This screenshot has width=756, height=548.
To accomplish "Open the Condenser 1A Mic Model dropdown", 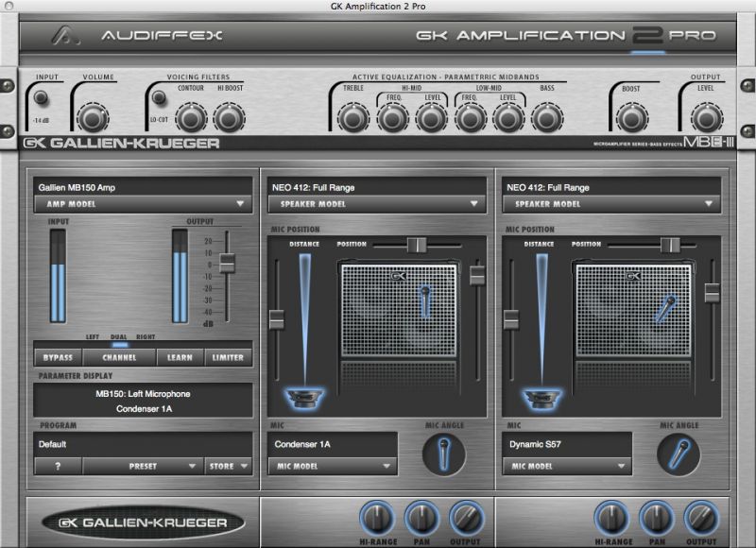I will (x=333, y=466).
